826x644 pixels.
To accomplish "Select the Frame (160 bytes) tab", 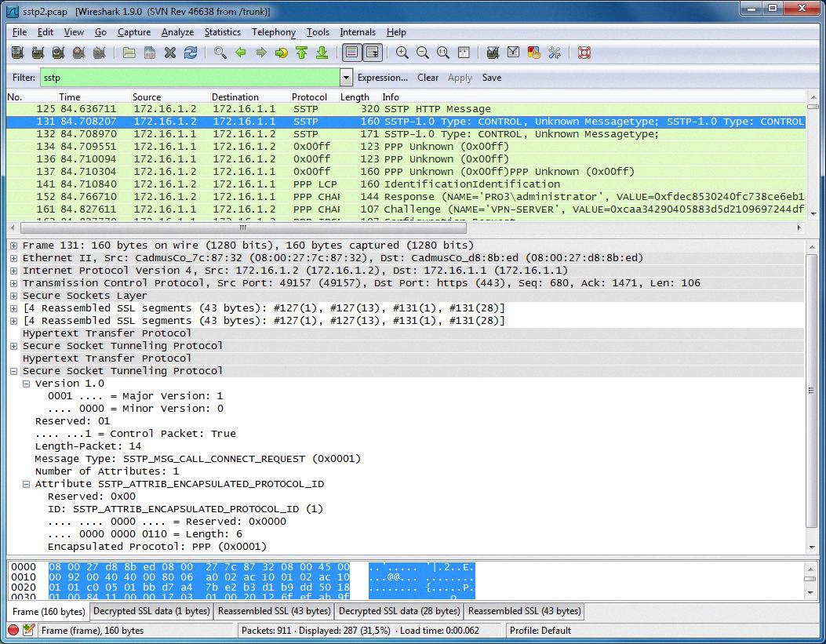I will coord(49,611).
